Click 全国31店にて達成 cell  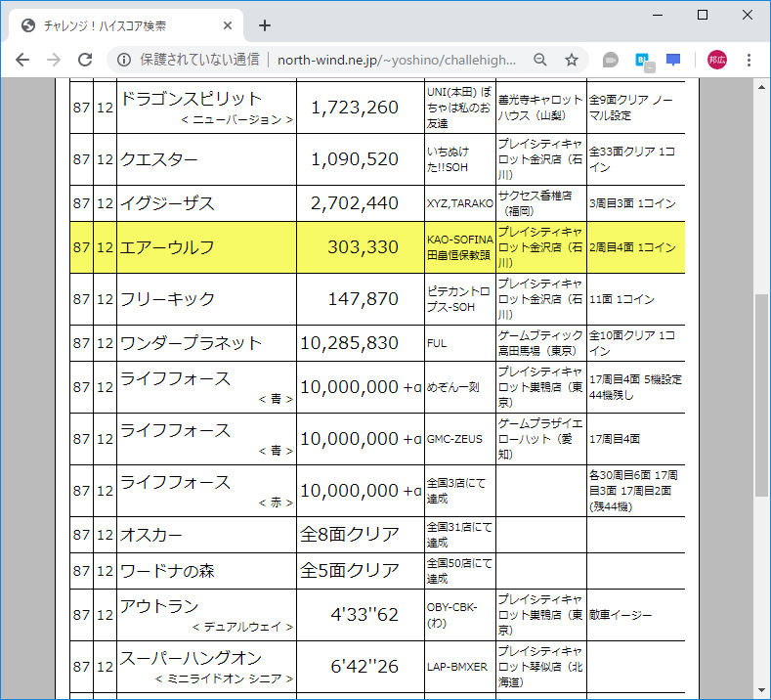pyautogui.click(x=459, y=535)
